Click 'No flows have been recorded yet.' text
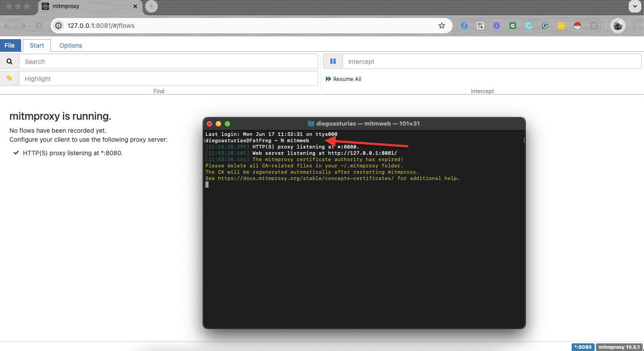644x351 pixels. (x=58, y=130)
